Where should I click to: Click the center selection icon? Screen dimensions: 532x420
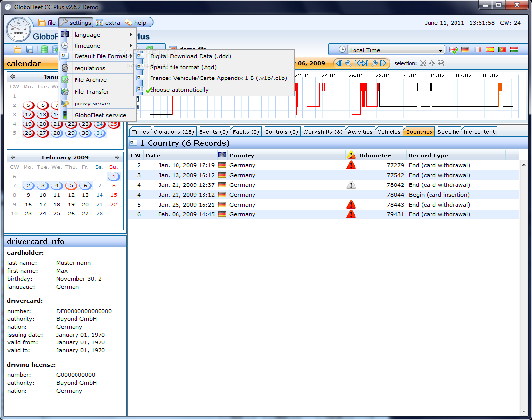(432, 63)
